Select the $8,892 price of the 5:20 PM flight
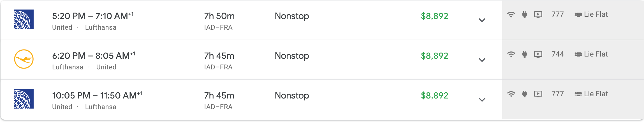 pyautogui.click(x=434, y=16)
